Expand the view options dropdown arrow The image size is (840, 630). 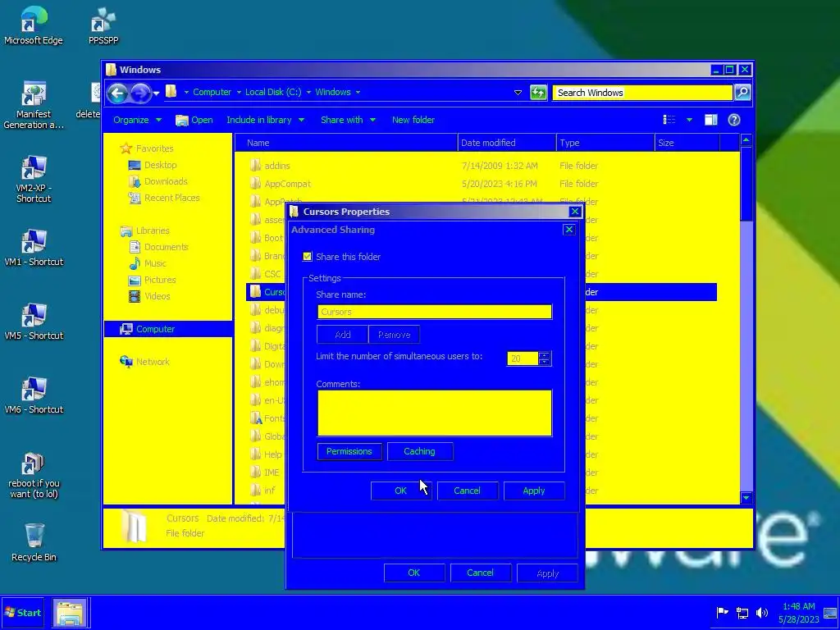[689, 120]
